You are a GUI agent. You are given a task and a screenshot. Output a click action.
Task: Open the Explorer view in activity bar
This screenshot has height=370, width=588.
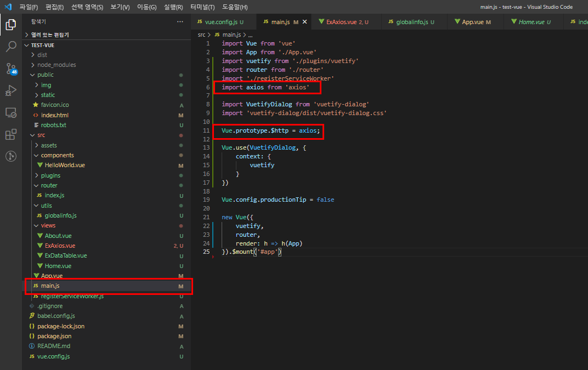11,25
